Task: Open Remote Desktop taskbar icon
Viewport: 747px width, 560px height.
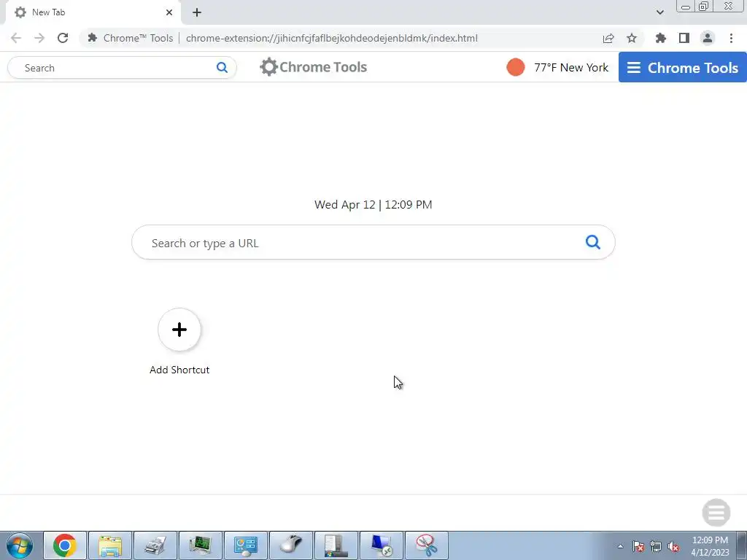Action: (382, 545)
